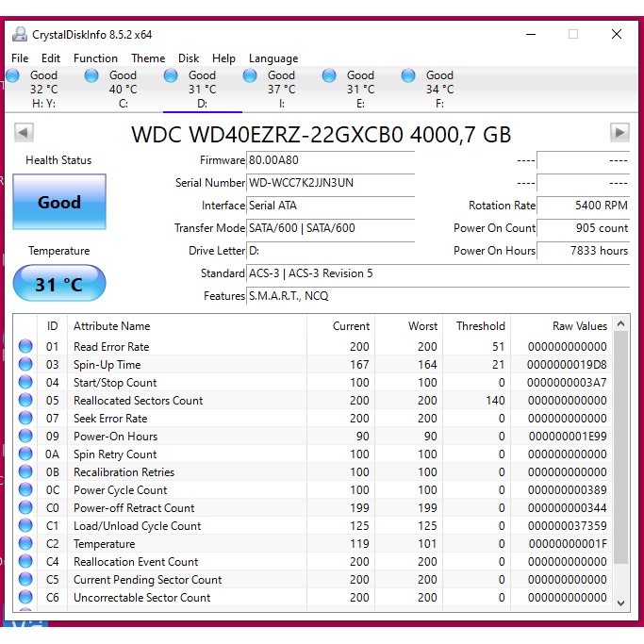Open the Function menu
Image resolution: width=644 pixels, height=644 pixels.
[x=95, y=58]
